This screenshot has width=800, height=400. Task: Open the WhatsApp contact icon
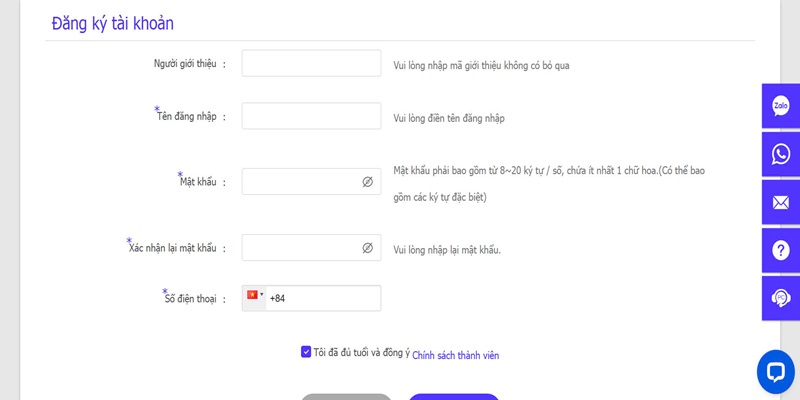781,155
